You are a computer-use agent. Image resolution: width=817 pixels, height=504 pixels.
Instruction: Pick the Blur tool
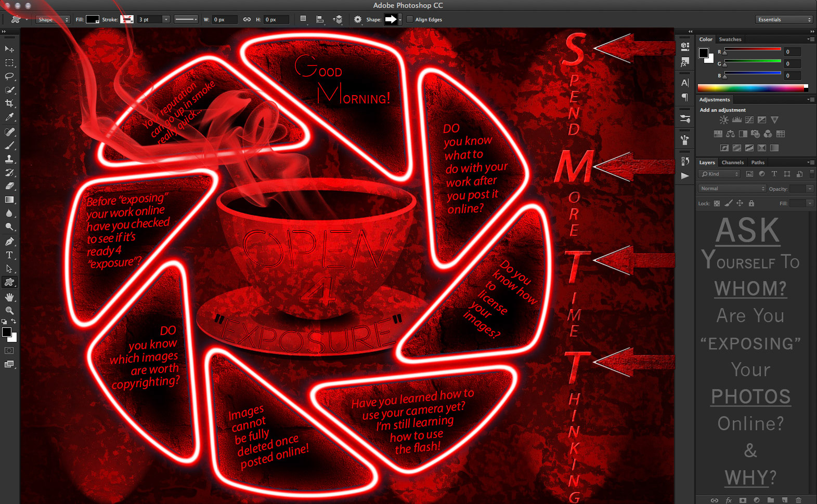point(9,213)
